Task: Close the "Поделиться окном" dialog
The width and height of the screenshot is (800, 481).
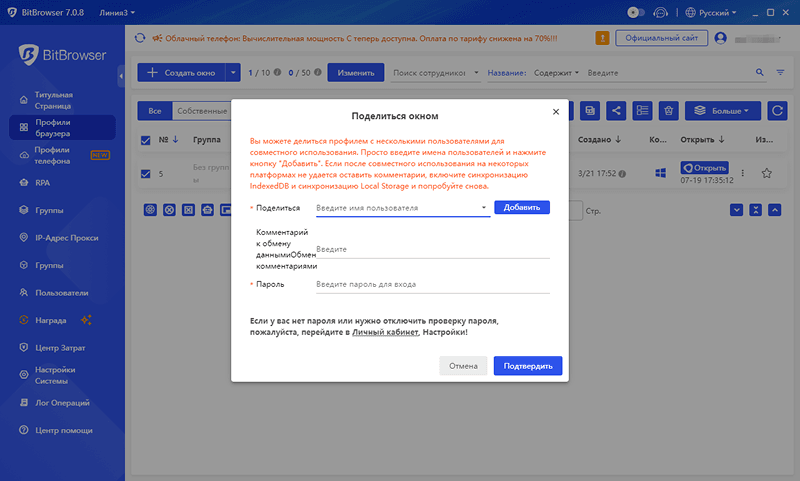Action: click(555, 111)
